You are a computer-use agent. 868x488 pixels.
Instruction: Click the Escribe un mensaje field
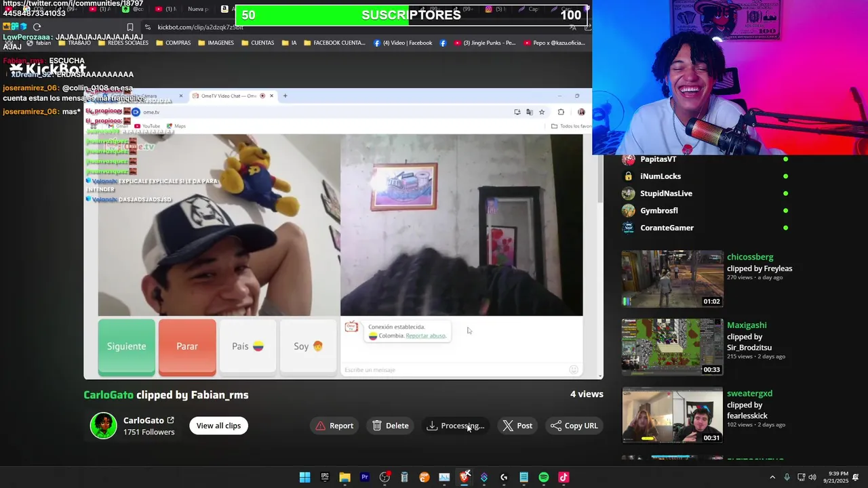pyautogui.click(x=454, y=369)
